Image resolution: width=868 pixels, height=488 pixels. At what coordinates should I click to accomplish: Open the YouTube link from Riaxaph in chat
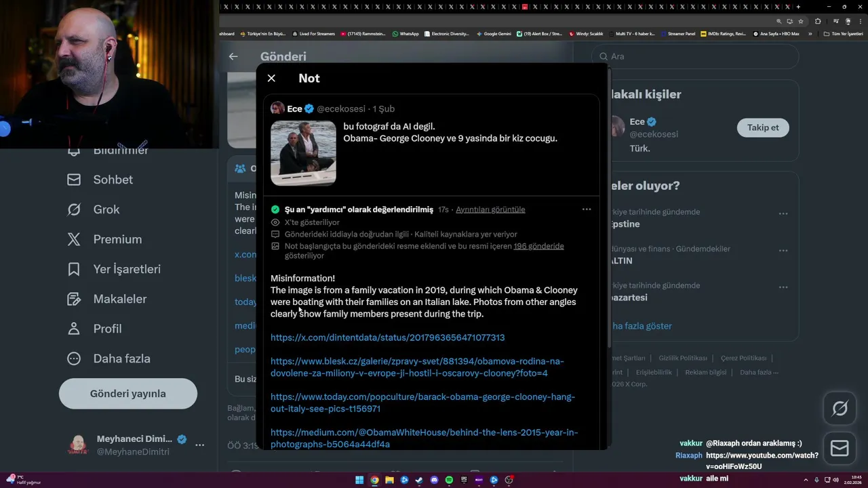(762, 461)
